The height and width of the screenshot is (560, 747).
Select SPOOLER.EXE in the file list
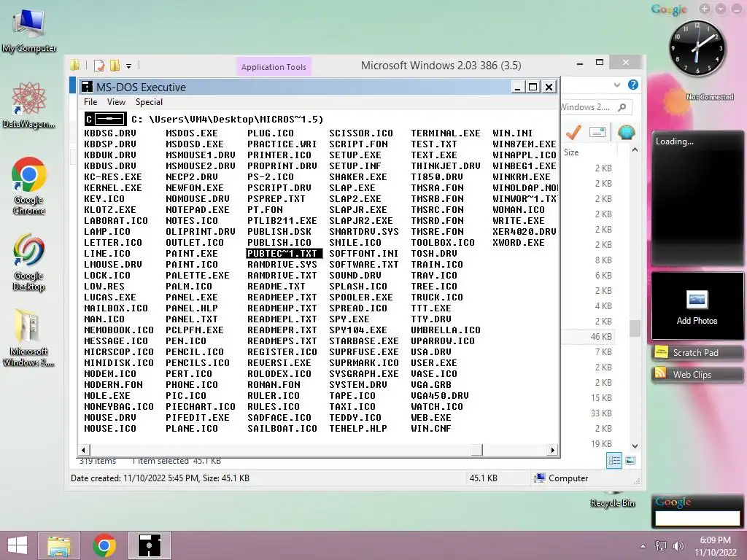(x=361, y=297)
